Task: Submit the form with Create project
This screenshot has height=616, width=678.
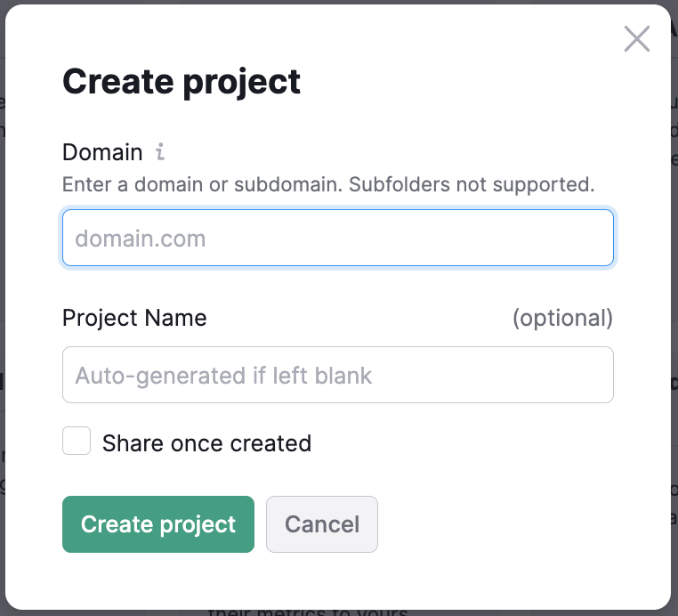Action: tap(158, 524)
